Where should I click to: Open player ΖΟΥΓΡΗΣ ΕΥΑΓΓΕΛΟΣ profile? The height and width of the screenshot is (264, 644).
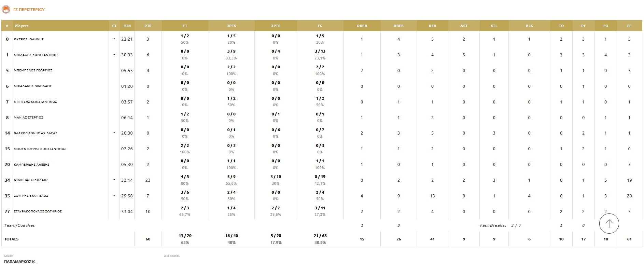[31, 196]
